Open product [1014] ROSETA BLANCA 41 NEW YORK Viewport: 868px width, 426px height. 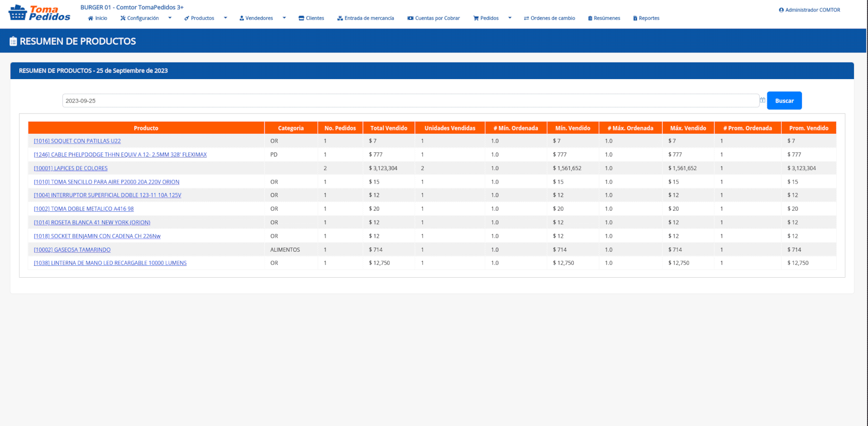92,223
